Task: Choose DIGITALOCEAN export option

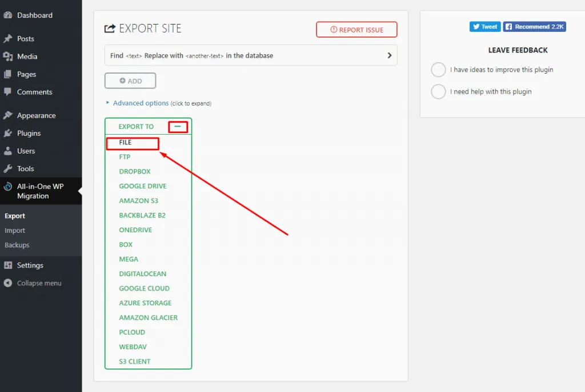Action: click(x=142, y=273)
